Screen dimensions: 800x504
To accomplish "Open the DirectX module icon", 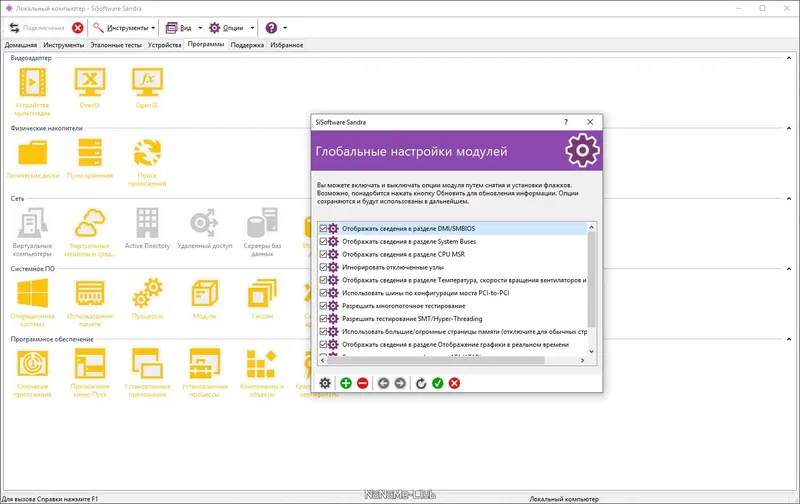I will tap(90, 82).
